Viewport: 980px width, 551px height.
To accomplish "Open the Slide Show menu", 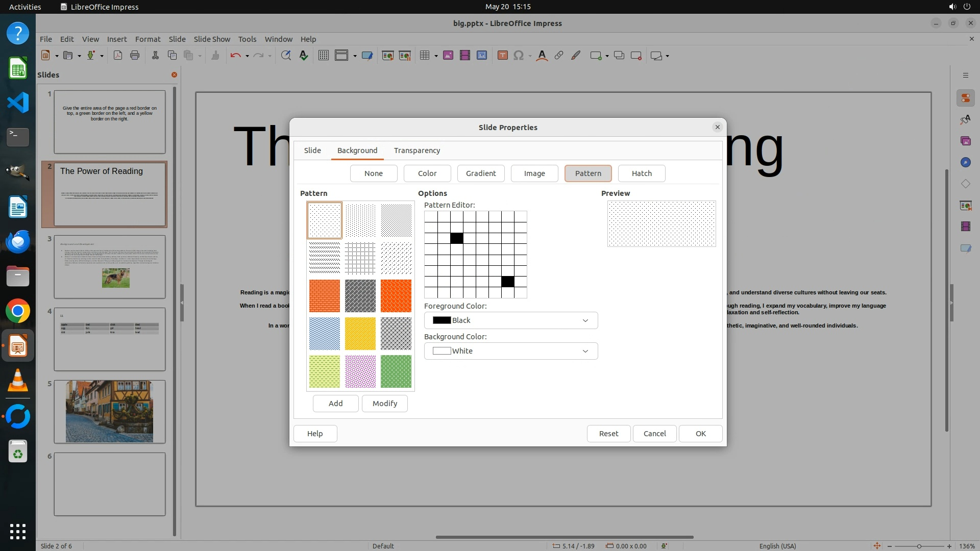I will pyautogui.click(x=212, y=39).
